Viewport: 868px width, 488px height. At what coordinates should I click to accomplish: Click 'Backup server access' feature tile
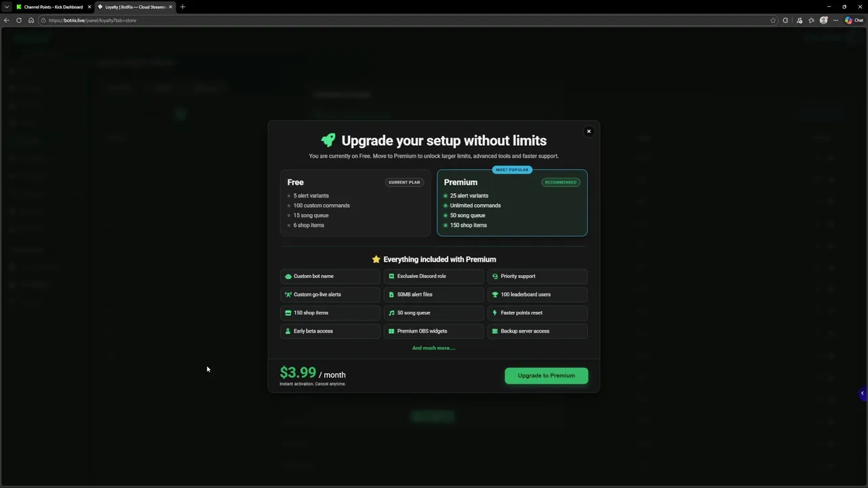click(537, 331)
